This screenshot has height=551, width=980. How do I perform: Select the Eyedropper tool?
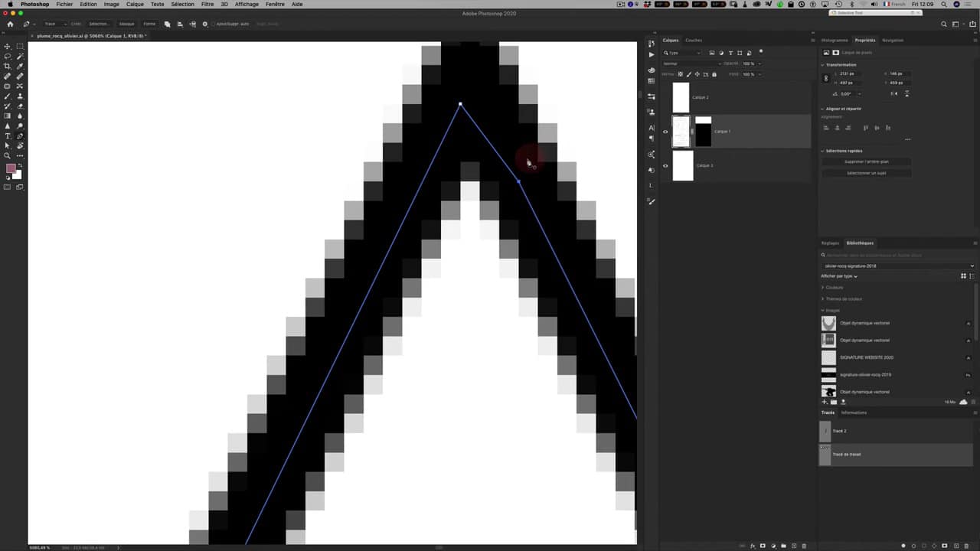(20, 67)
